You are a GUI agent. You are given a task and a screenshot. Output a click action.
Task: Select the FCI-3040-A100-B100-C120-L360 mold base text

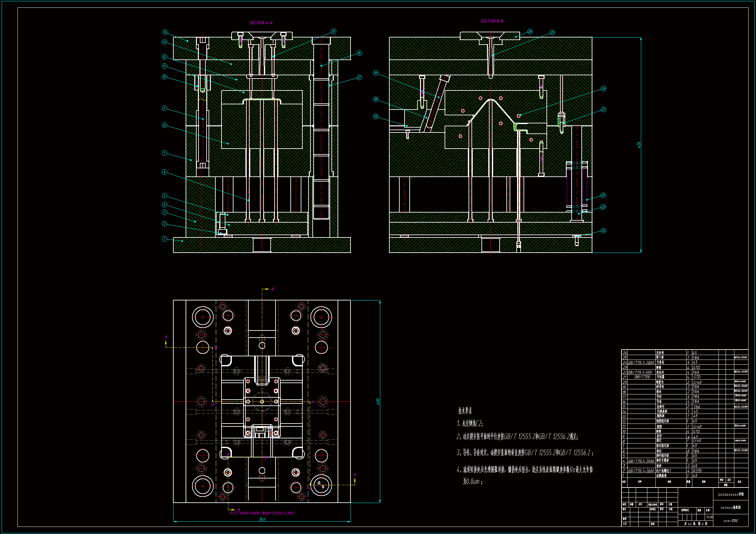pos(262,513)
